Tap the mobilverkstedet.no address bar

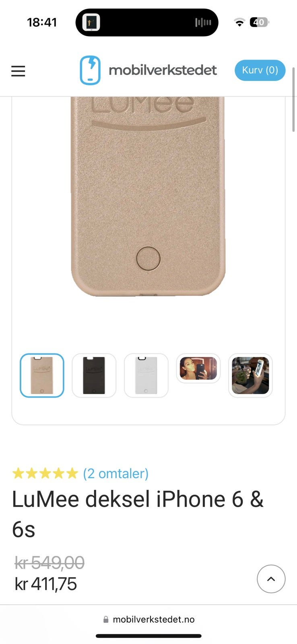point(148,619)
